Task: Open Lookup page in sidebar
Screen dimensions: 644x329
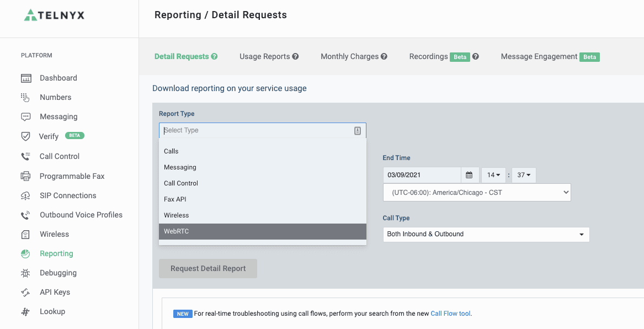Action: (x=52, y=311)
